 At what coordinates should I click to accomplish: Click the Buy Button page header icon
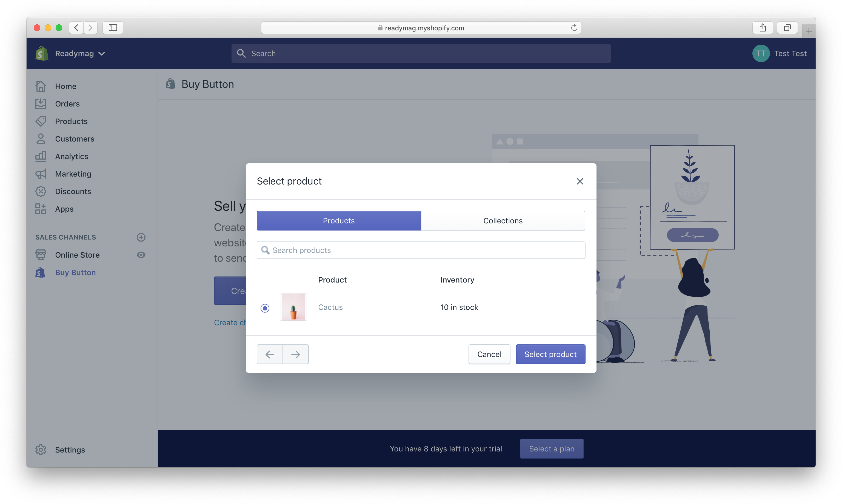(x=171, y=84)
